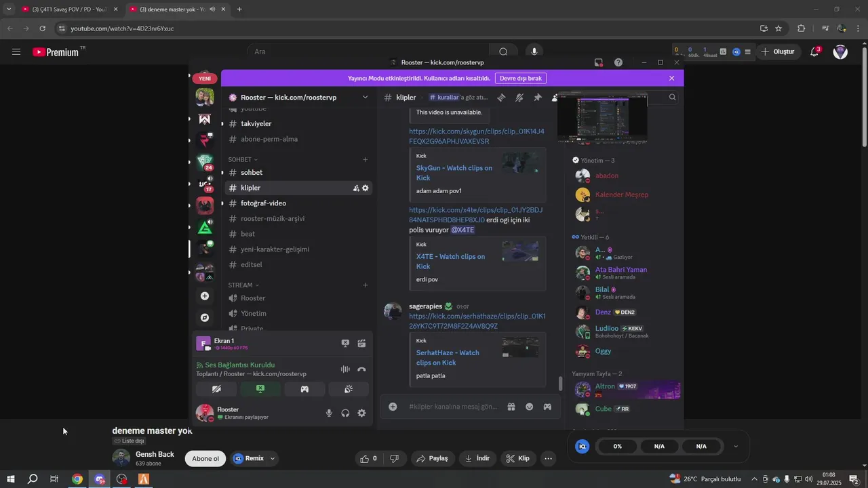868x488 pixels.
Task: Click in the YouTube Ara search field
Action: pos(370,52)
